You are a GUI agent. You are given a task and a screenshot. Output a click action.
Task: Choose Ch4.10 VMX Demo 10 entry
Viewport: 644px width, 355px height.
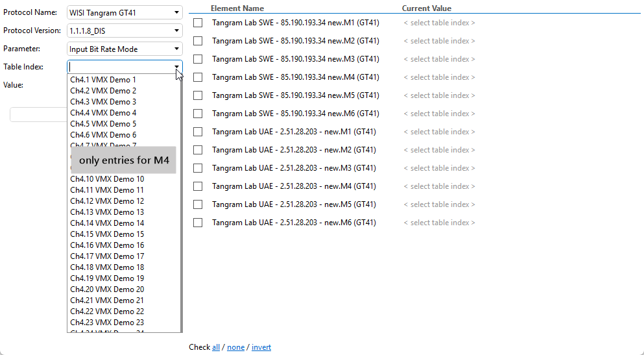click(x=107, y=179)
